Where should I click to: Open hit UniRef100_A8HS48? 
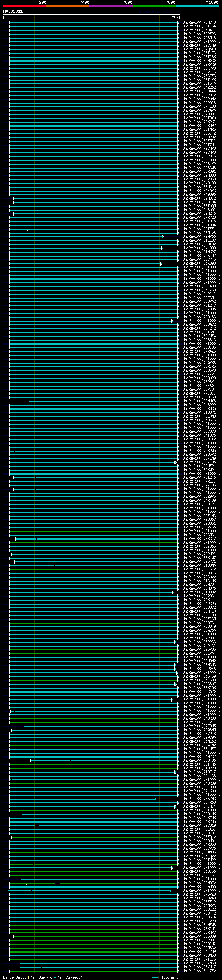[x=199, y=23]
